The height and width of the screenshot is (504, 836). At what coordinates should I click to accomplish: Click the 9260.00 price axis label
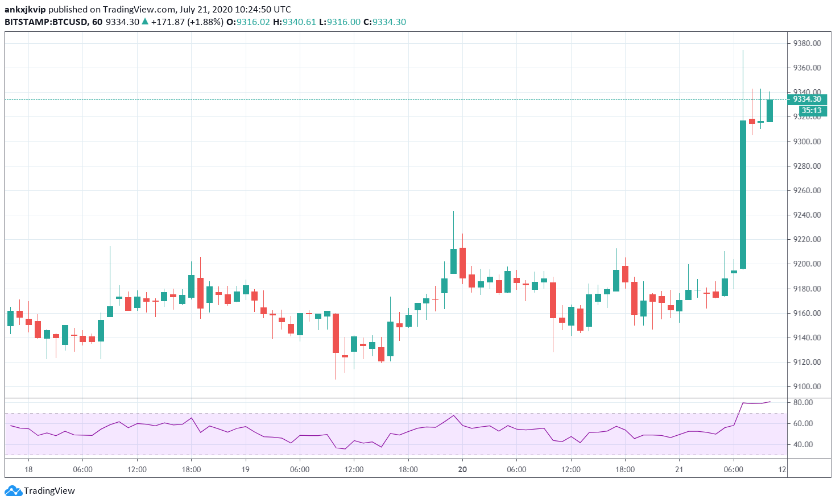pos(806,190)
